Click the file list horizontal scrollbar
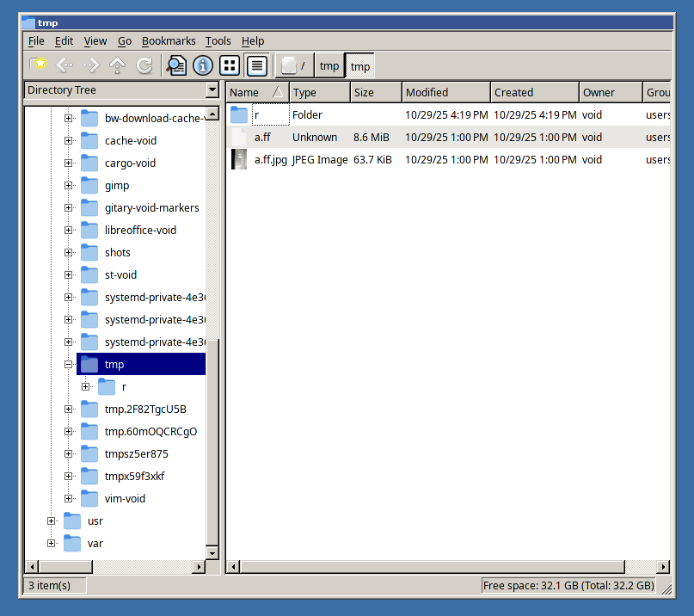694x616 pixels. 430,567
